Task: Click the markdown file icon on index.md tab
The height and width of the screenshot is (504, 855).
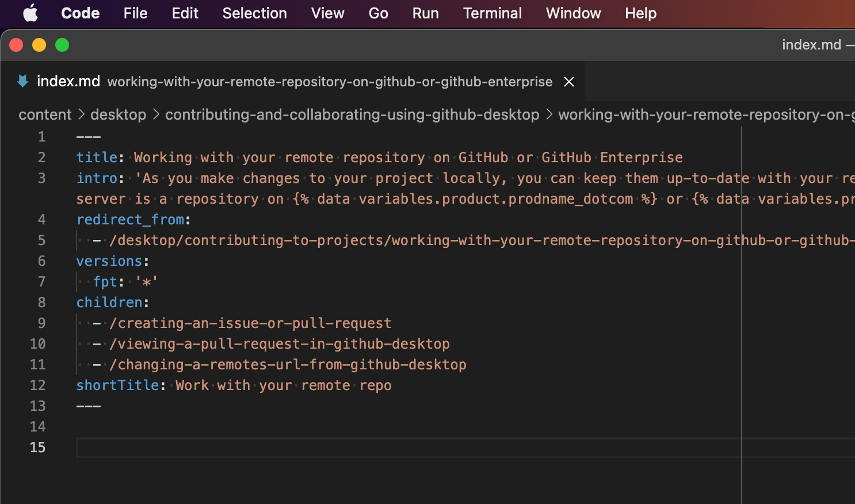Action: click(22, 81)
